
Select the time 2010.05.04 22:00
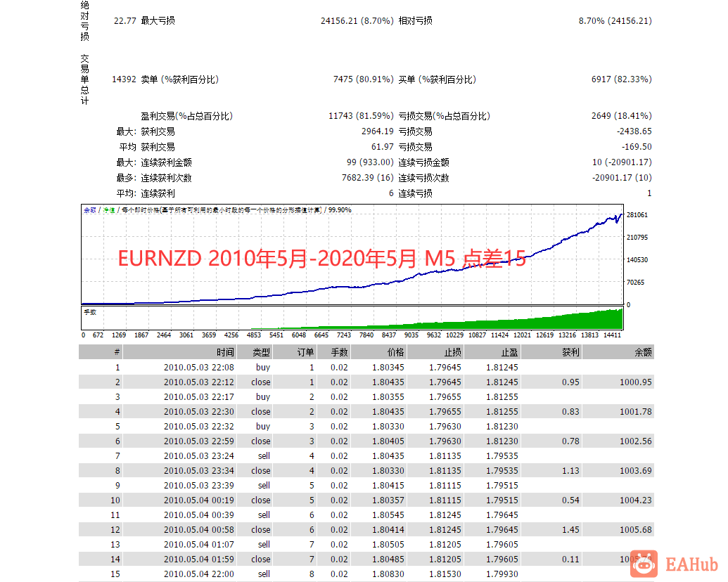tap(199, 574)
